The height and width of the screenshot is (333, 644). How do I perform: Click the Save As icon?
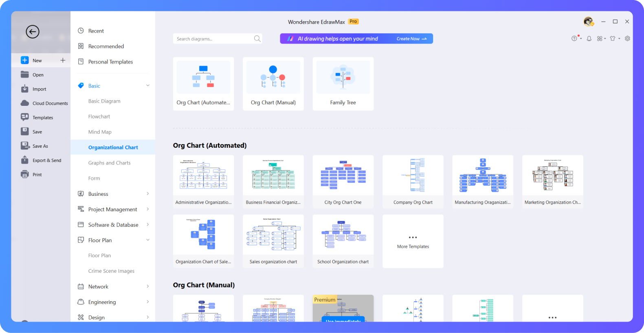coord(25,146)
